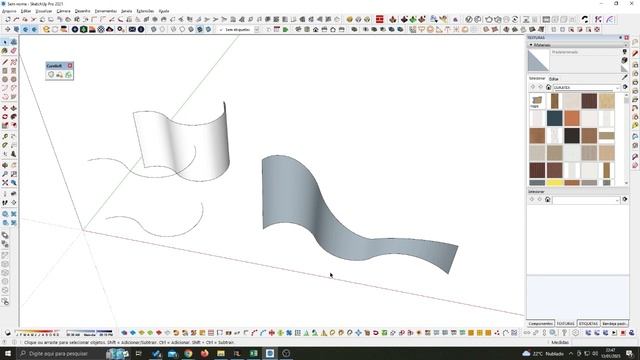Pick the Circle drawing tool
640x360 pixels.
click(5, 79)
